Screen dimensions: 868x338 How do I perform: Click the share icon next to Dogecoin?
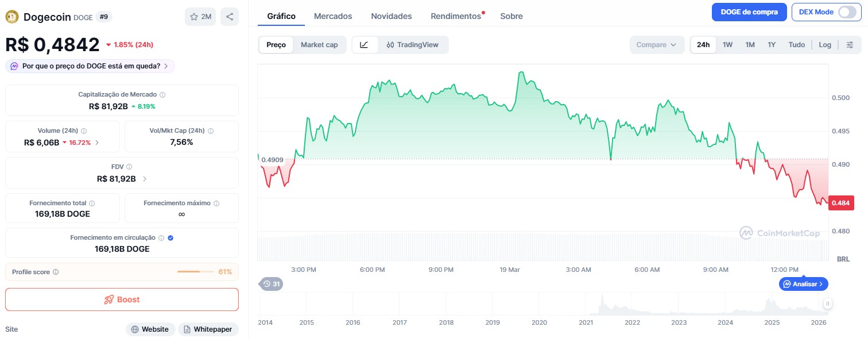[230, 17]
